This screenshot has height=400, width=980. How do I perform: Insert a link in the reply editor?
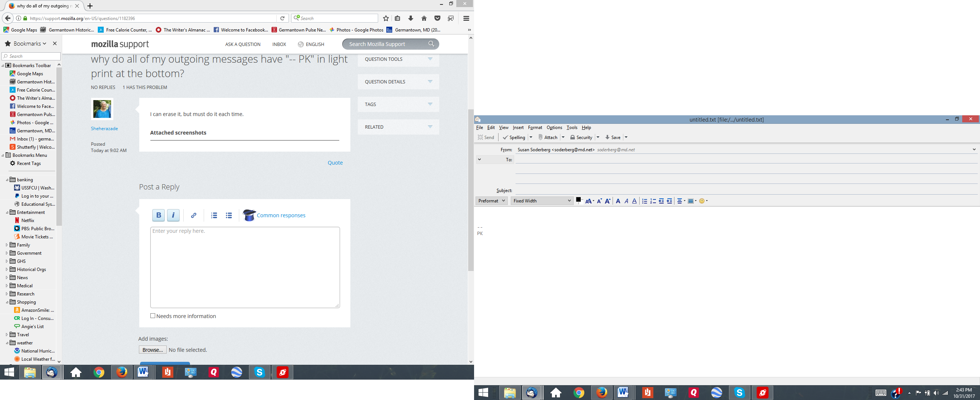pyautogui.click(x=194, y=215)
